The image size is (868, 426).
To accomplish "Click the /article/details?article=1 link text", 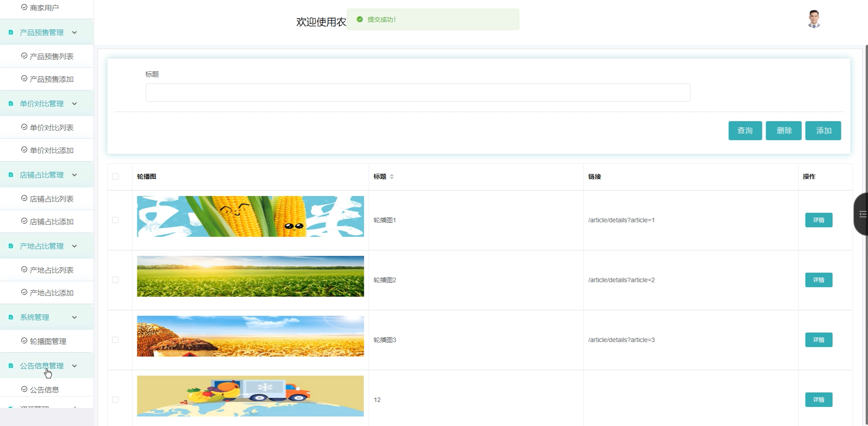I will pos(621,220).
